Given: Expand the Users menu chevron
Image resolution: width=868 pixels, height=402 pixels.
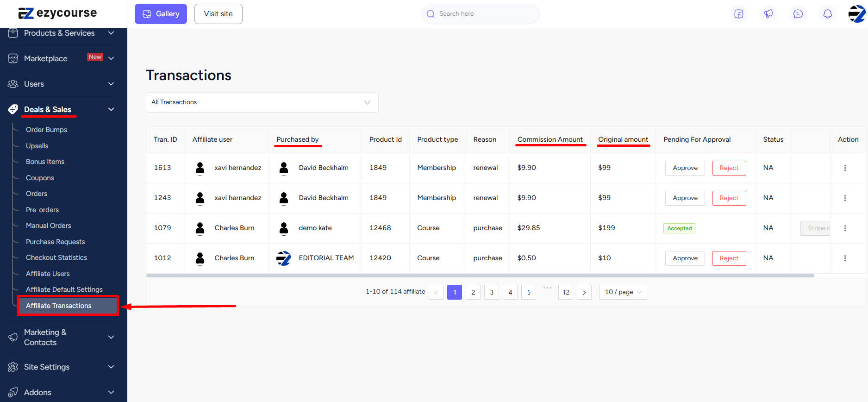Looking at the screenshot, I should (111, 84).
